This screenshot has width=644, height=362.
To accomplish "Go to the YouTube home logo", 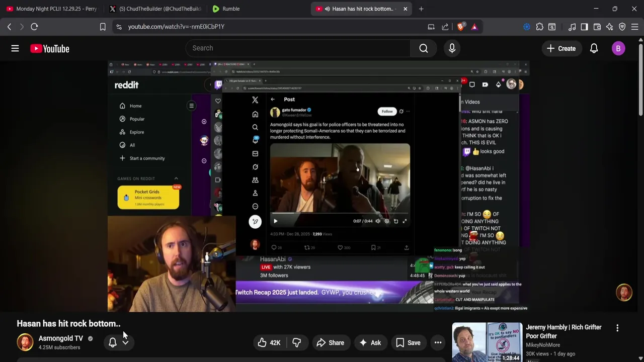I will pos(49,48).
